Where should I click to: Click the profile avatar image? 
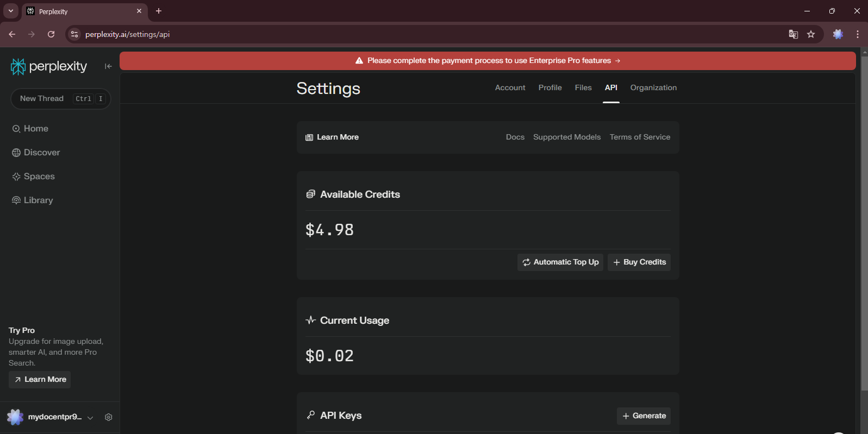tap(15, 417)
